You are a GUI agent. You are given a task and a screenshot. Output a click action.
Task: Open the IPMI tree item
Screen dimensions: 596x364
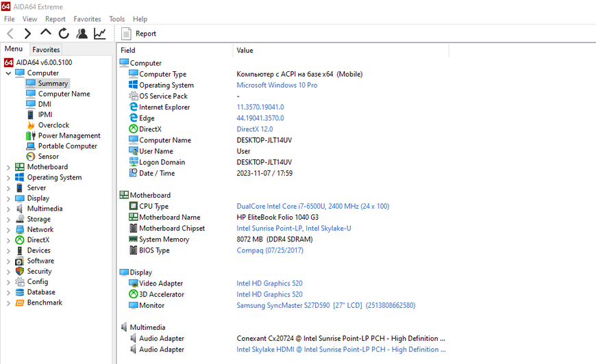[x=45, y=115]
